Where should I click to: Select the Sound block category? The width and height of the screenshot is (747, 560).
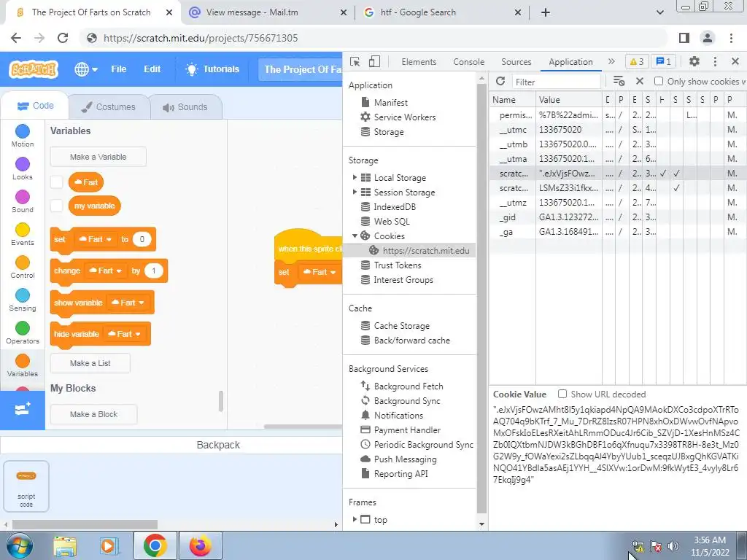coord(23,201)
